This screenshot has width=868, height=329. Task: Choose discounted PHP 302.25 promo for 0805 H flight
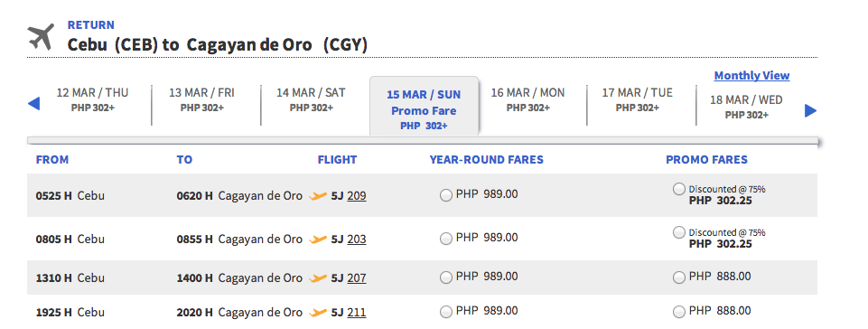[678, 232]
